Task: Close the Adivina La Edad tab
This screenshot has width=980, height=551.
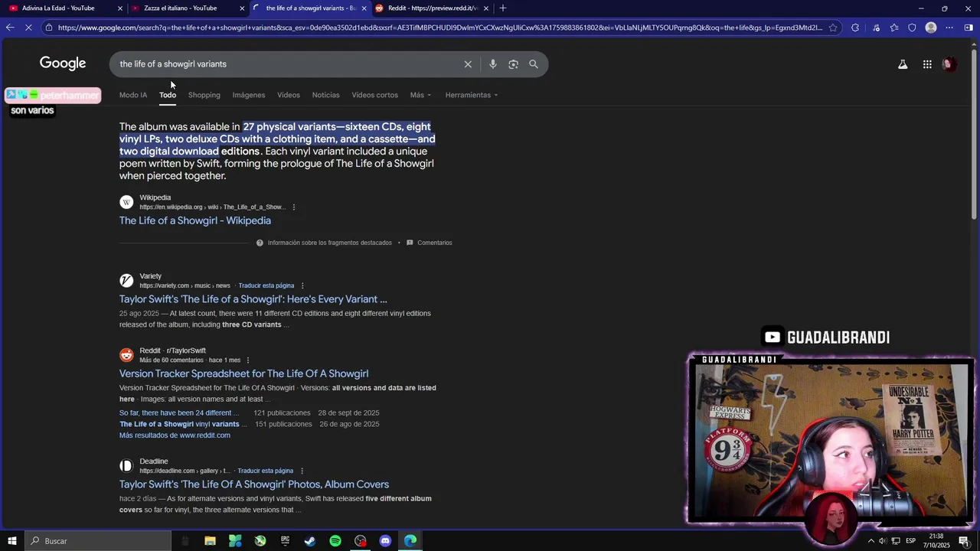Action: [120, 8]
